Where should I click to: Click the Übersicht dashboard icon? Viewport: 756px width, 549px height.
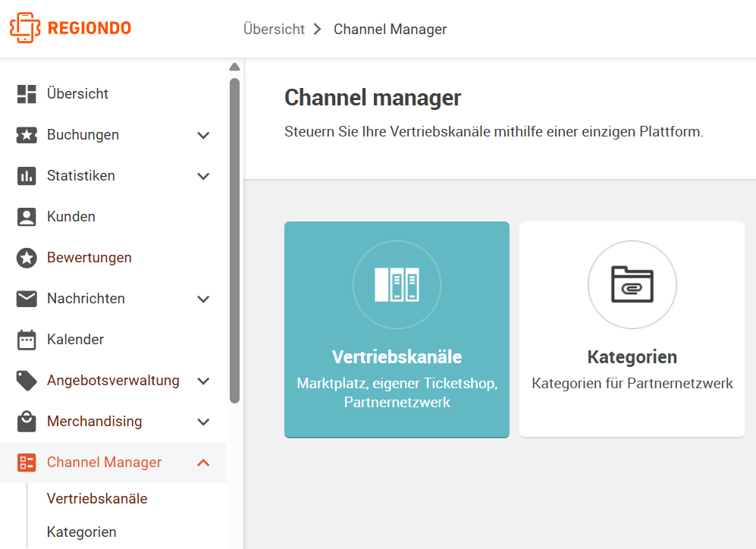(27, 94)
